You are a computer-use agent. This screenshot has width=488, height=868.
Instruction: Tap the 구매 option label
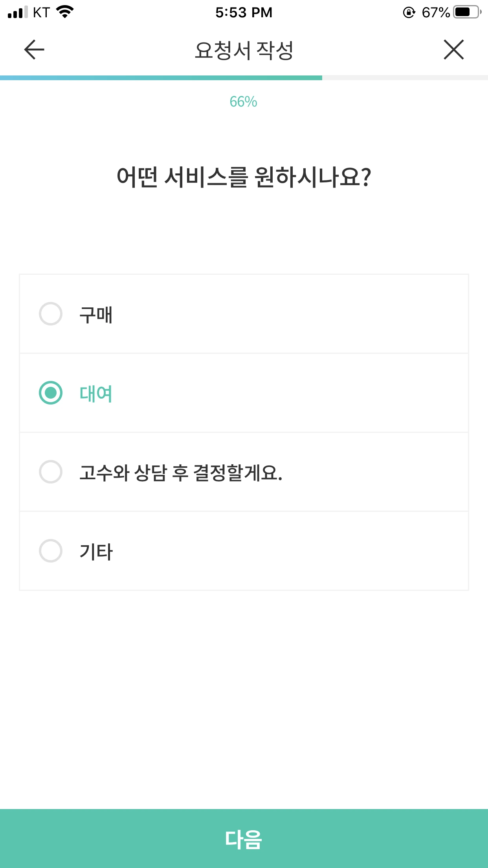pos(96,315)
